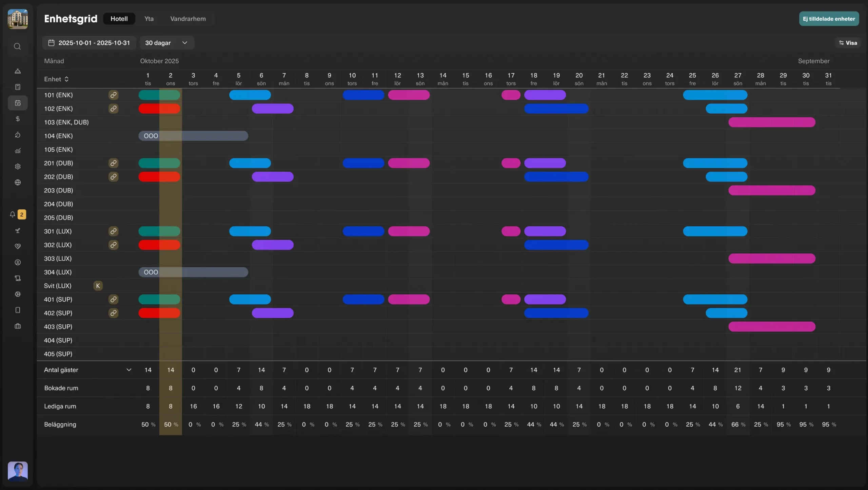Select the booking calendar grid icon
Image resolution: width=868 pixels, height=490 pixels.
[18, 103]
